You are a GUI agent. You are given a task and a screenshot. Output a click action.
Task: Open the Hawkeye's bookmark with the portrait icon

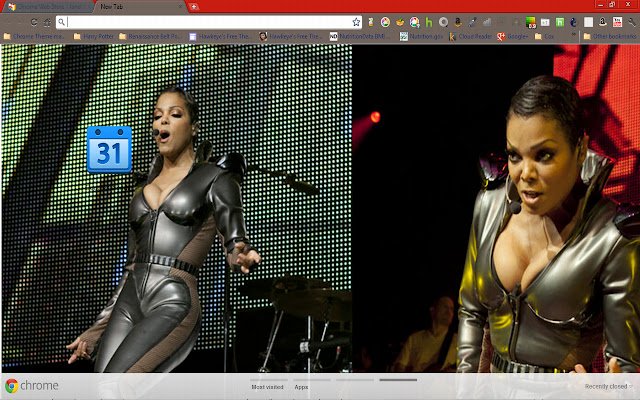pyautogui.click(x=291, y=36)
